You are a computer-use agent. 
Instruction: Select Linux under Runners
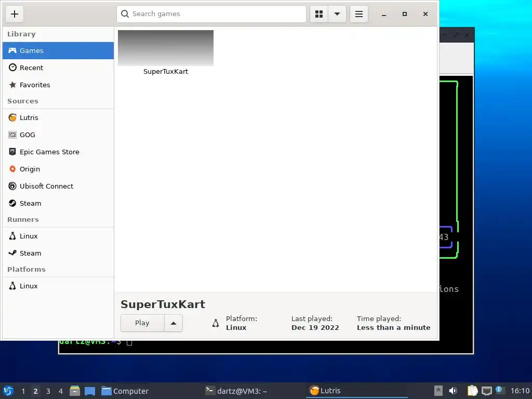(x=58, y=236)
